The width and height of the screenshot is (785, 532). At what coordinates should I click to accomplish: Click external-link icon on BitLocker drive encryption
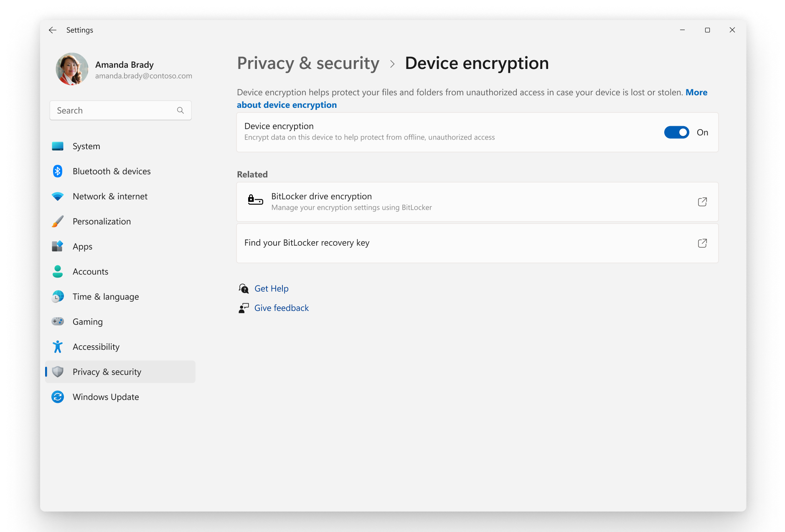(702, 202)
